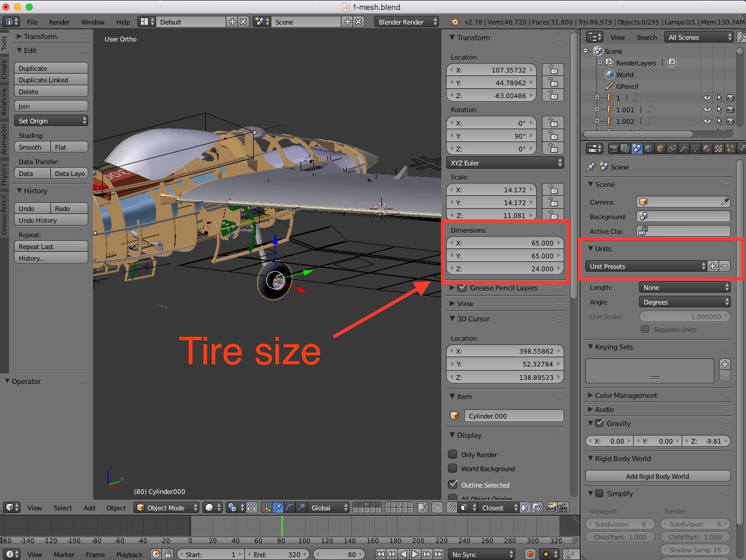Click the translate manipulator arrow icon
Viewport: 746px width, 560px height.
coord(278,507)
